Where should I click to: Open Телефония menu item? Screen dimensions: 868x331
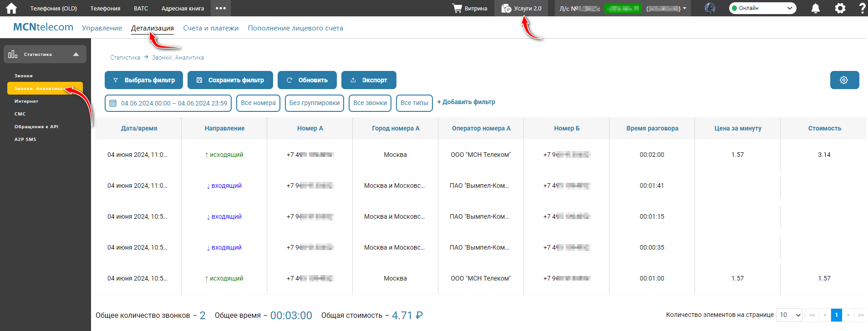click(105, 8)
